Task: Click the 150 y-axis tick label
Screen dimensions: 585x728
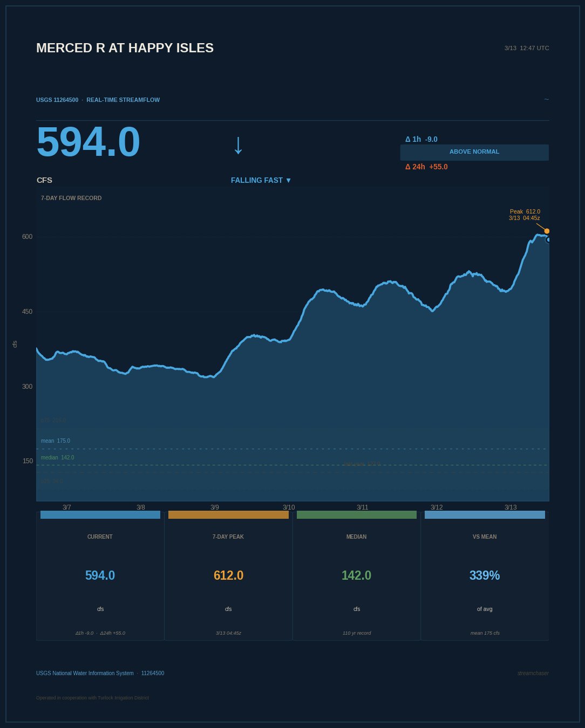Action: coord(28,461)
